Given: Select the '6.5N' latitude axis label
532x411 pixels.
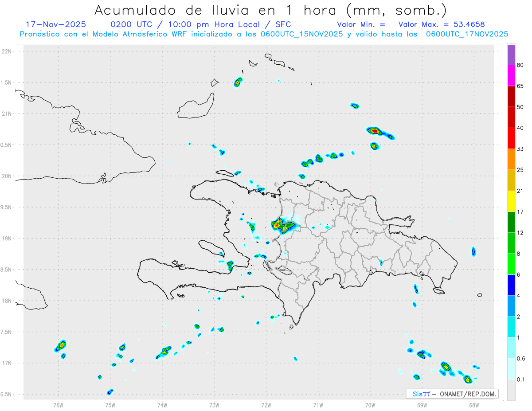Looking at the screenshot, I should click(x=7, y=394).
